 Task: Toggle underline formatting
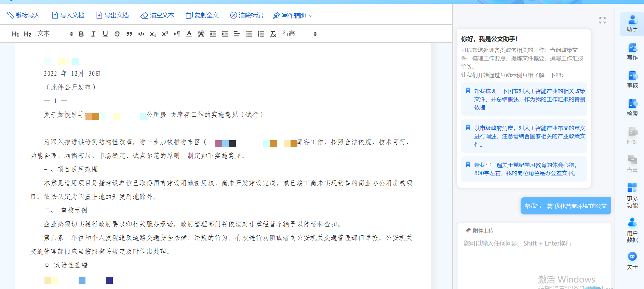coord(105,34)
